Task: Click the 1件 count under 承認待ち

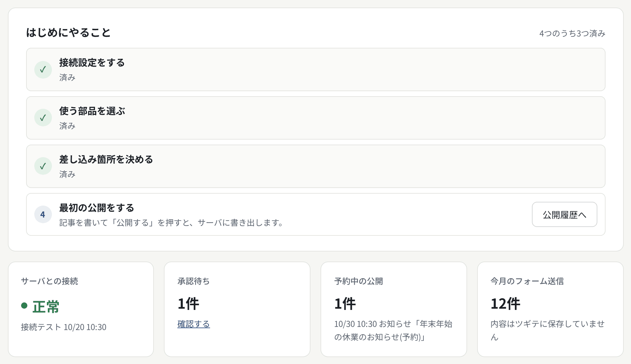Action: coord(188,304)
